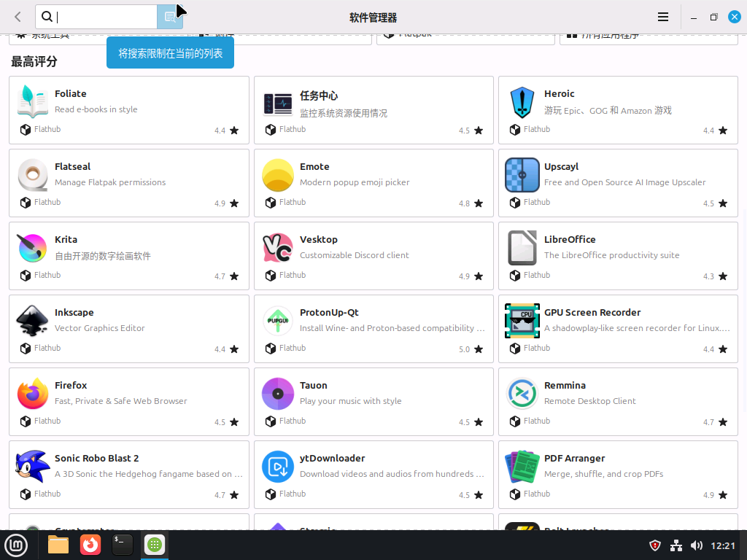The image size is (747, 560).
Task: Toggle the limit-search-to-current-list button
Action: click(169, 17)
